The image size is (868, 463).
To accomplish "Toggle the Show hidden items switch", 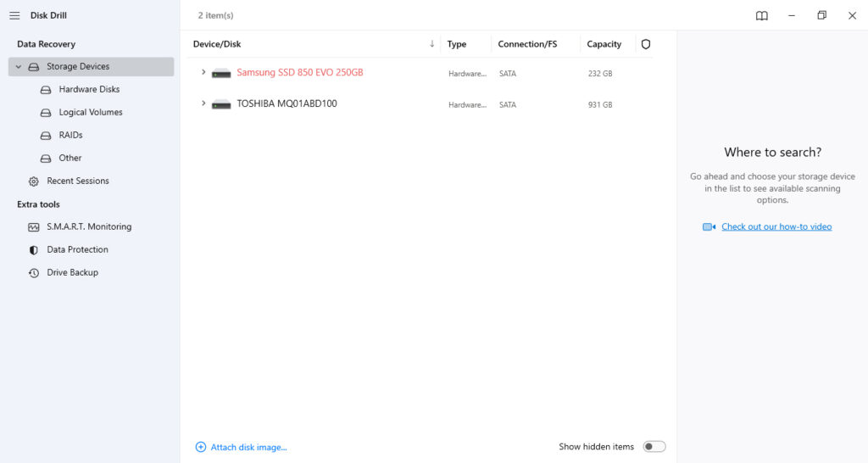I will pos(654,447).
